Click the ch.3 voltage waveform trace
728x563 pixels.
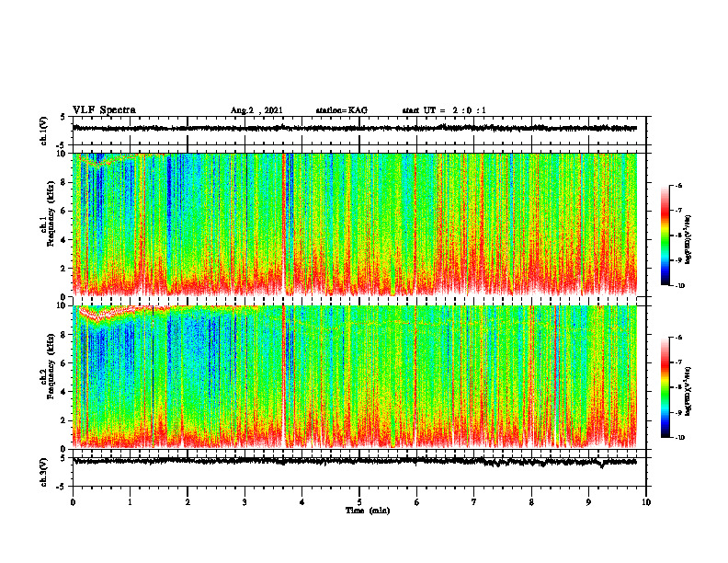pos(354,462)
